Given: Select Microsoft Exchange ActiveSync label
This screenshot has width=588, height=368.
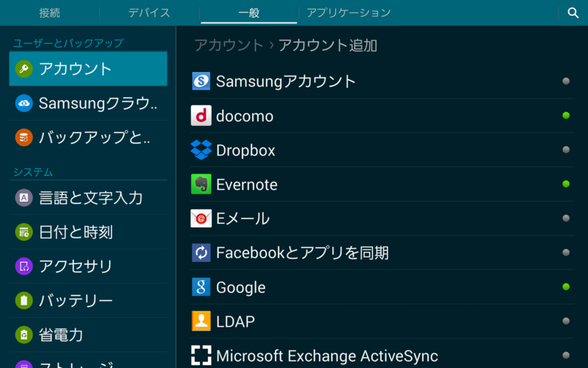Looking at the screenshot, I should click(327, 355).
